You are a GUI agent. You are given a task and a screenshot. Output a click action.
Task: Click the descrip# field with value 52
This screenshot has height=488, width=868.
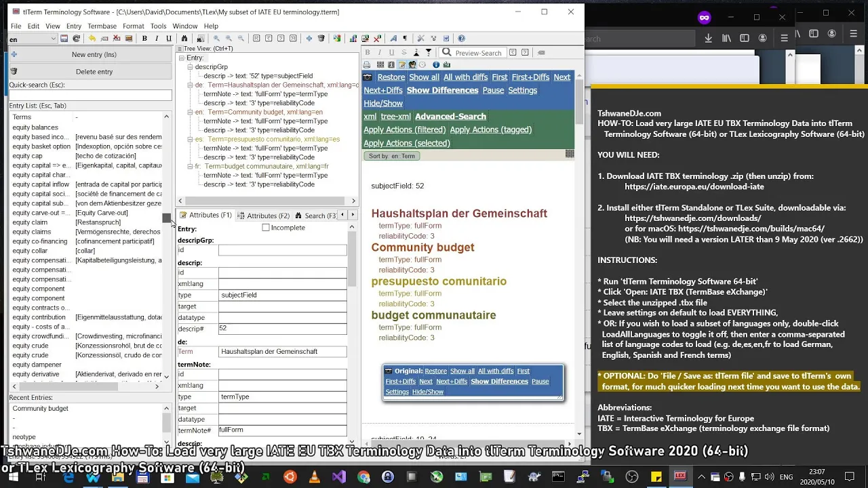pyautogui.click(x=282, y=329)
